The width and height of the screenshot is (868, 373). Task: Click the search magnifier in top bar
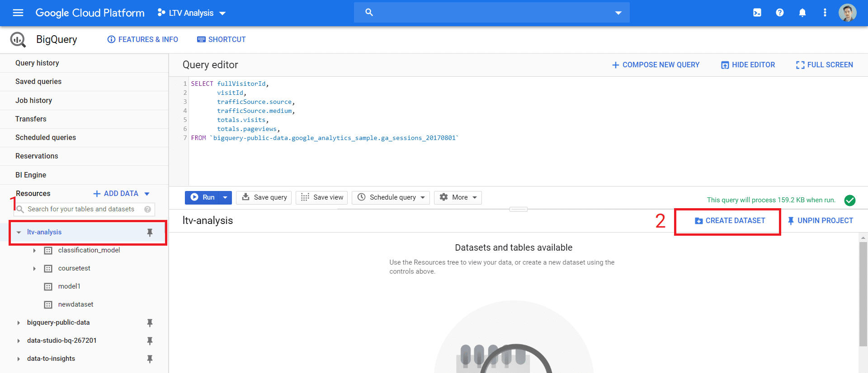(x=369, y=13)
